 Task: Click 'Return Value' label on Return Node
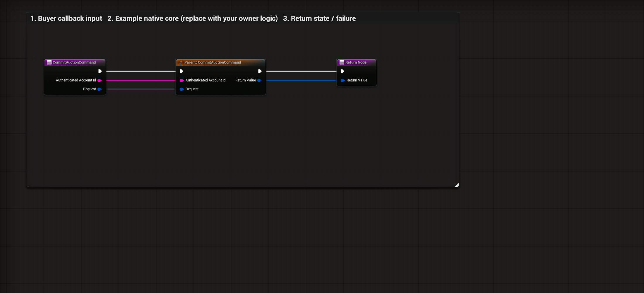357,80
